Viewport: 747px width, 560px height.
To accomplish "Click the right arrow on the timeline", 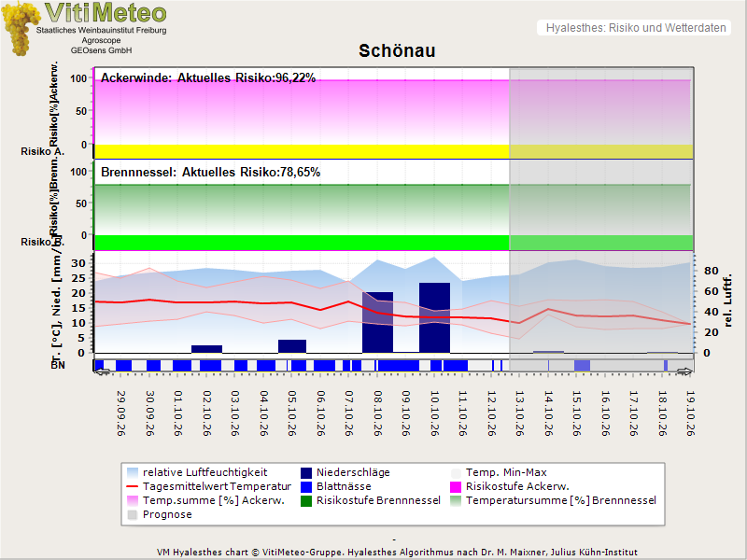I will coord(684,371).
